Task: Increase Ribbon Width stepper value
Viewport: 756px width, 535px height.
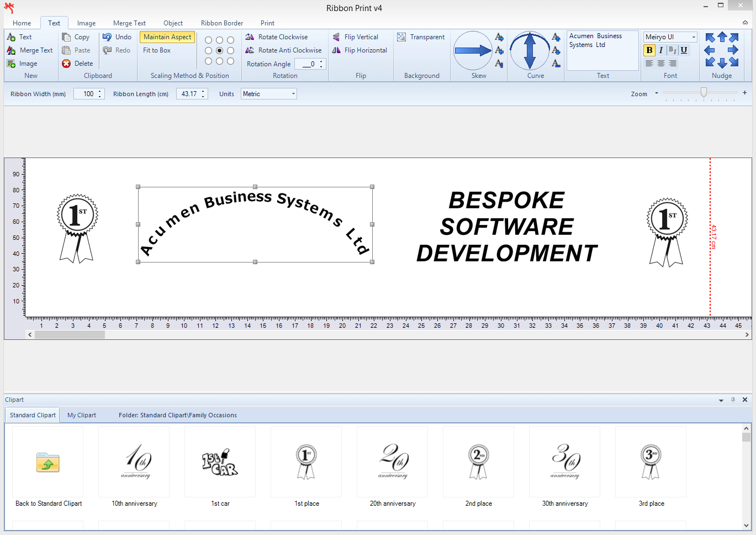Action: (100, 91)
